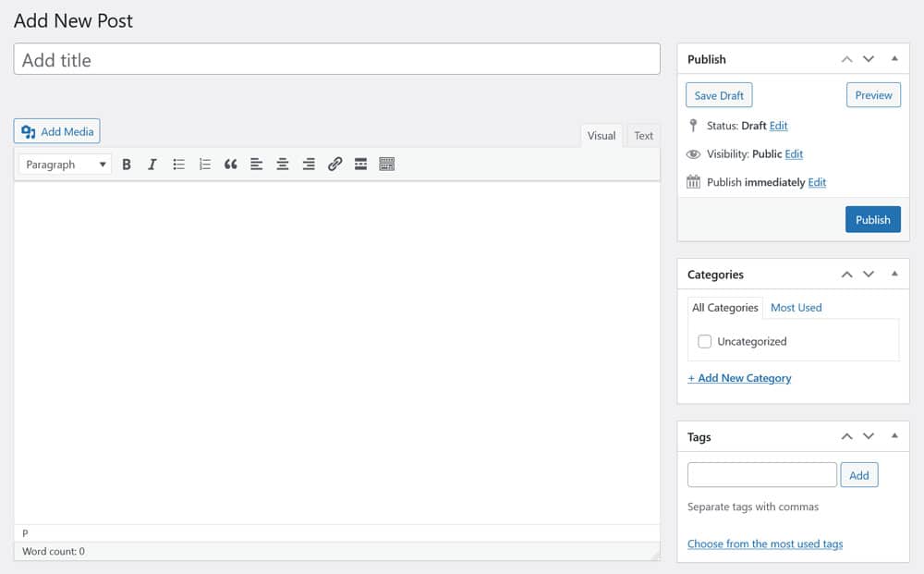
Task: Click the blue Publish button
Action: tap(872, 219)
